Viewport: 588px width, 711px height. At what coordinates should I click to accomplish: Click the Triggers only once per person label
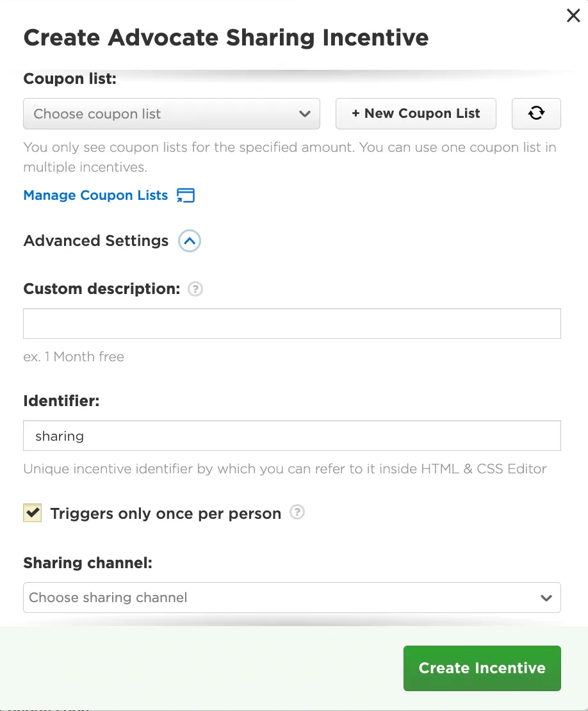pyautogui.click(x=165, y=513)
